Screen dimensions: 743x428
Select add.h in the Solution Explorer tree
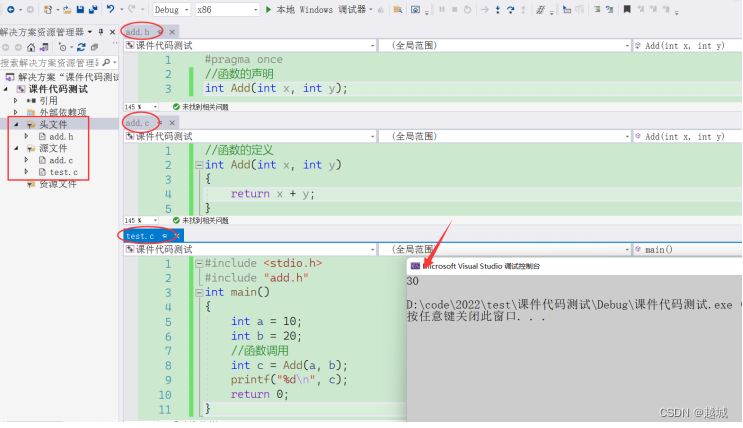(62, 137)
